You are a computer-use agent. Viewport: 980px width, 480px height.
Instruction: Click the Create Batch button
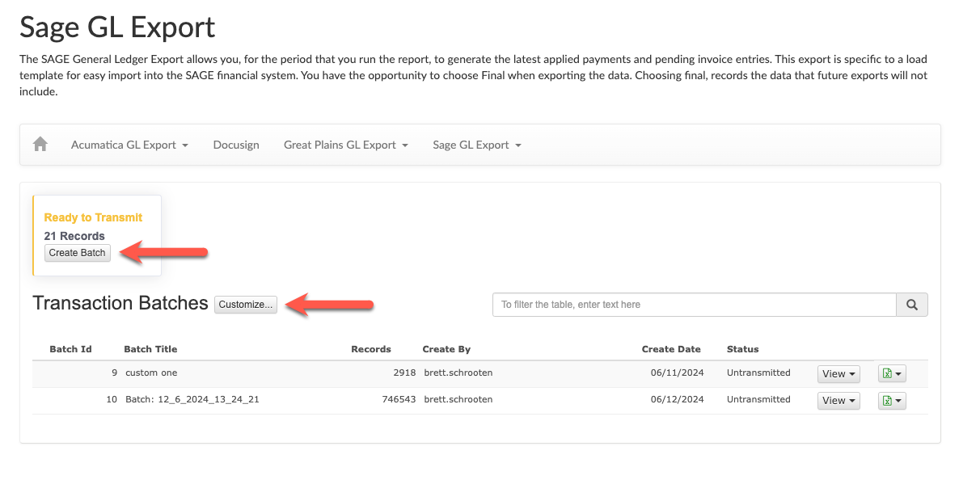point(77,253)
